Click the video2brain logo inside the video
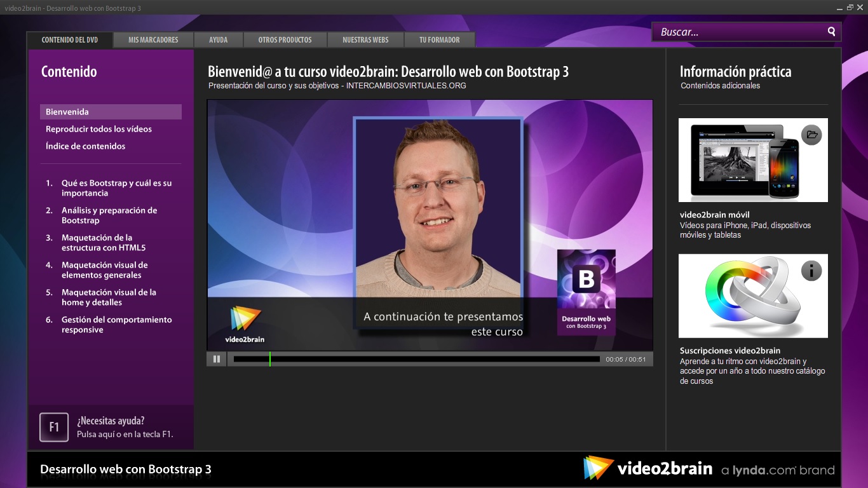The width and height of the screenshot is (868, 488). coord(245,325)
